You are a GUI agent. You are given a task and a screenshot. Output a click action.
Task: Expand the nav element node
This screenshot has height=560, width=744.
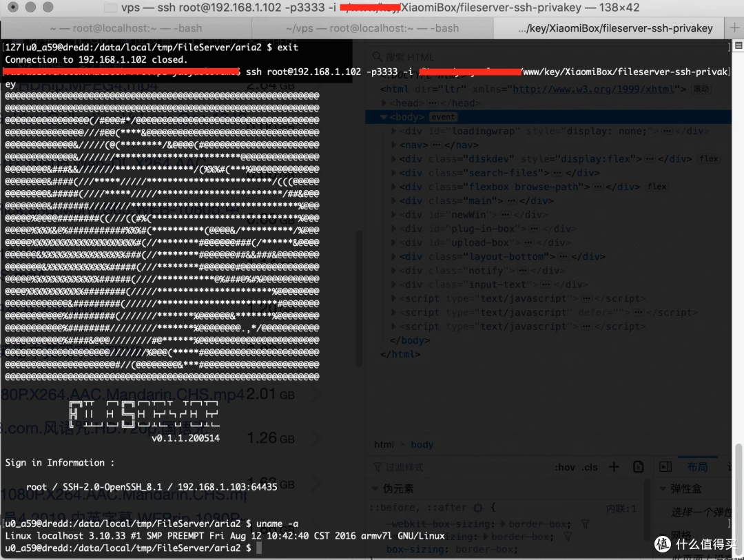(393, 145)
